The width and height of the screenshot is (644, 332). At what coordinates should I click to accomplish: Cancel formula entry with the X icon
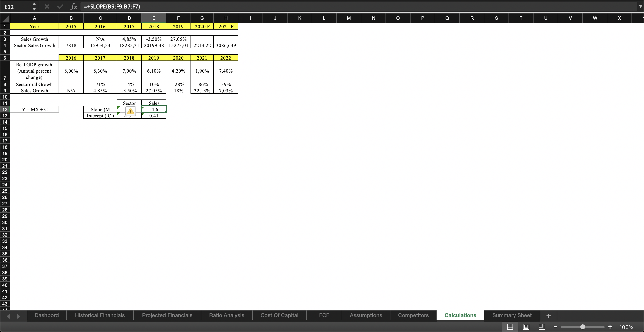click(47, 6)
